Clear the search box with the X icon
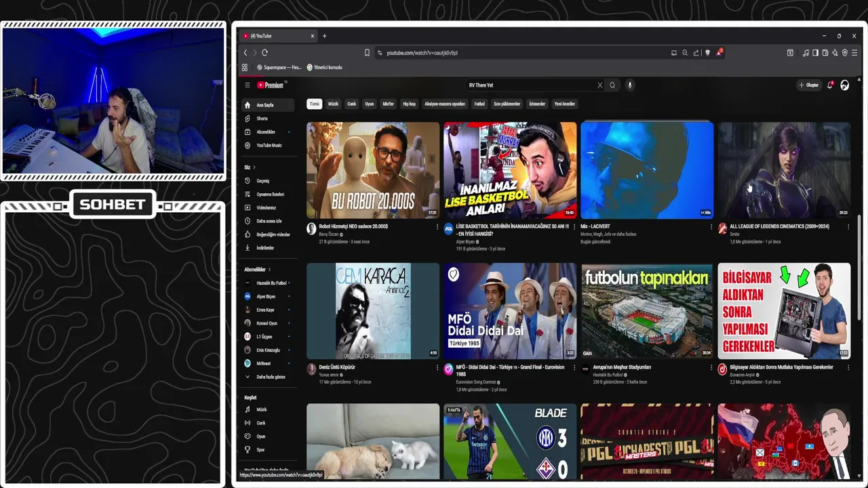 click(x=599, y=85)
